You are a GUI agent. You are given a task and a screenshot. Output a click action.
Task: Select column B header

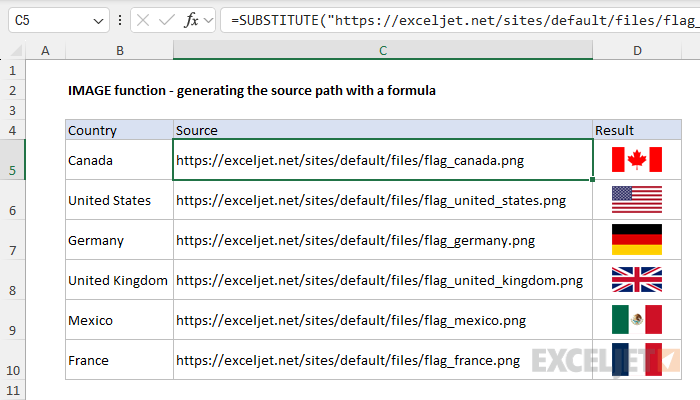click(119, 50)
